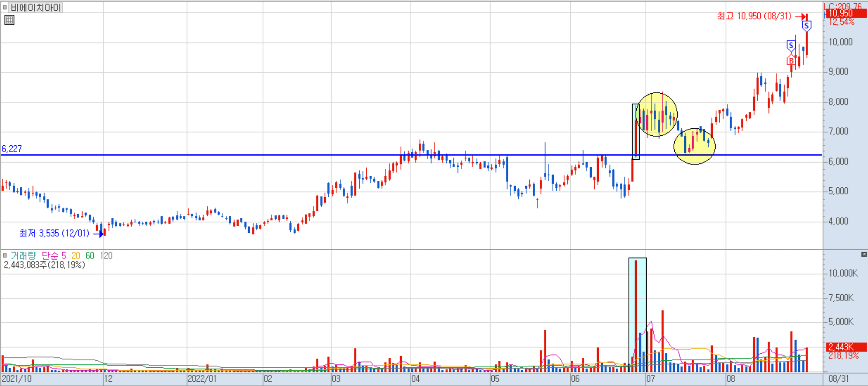The width and height of the screenshot is (868, 386).
Task: Click the 2021/10 date axis label
Action: coord(16,379)
